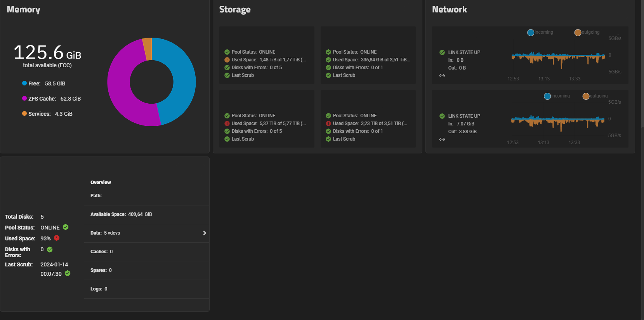
Task: Click green check beside the 00:07:30 scrub time
Action: (68, 273)
